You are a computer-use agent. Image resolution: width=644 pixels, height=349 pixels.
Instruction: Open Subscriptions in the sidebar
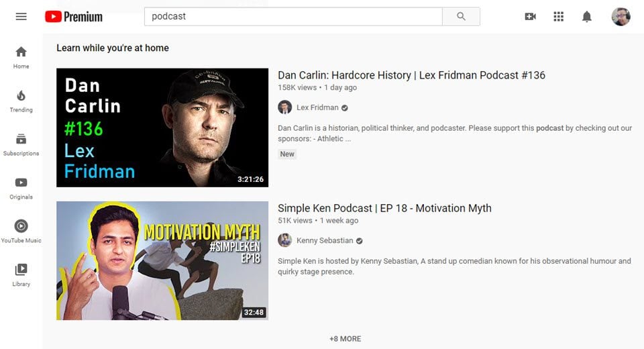21,144
